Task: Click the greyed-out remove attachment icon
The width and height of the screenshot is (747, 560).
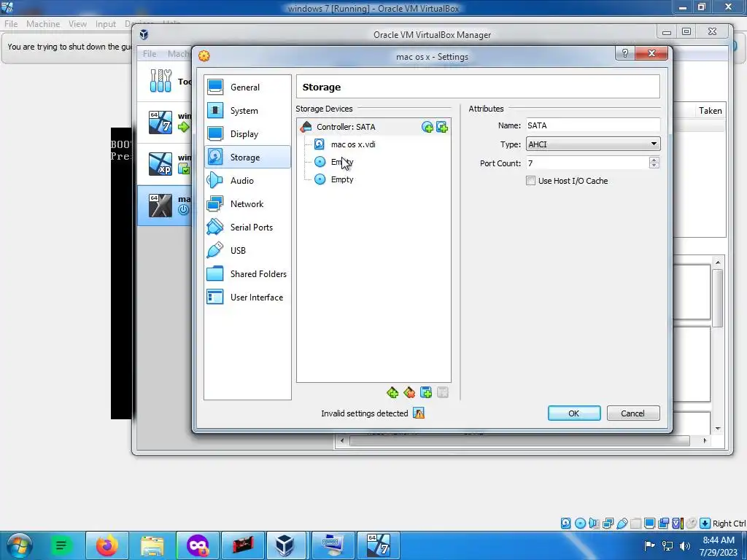Action: 443,392
